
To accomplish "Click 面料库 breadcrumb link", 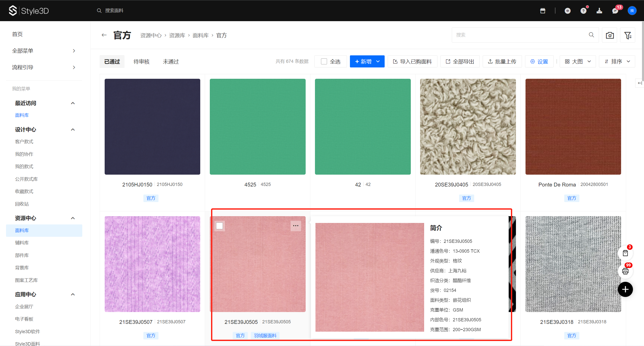I will 201,35.
